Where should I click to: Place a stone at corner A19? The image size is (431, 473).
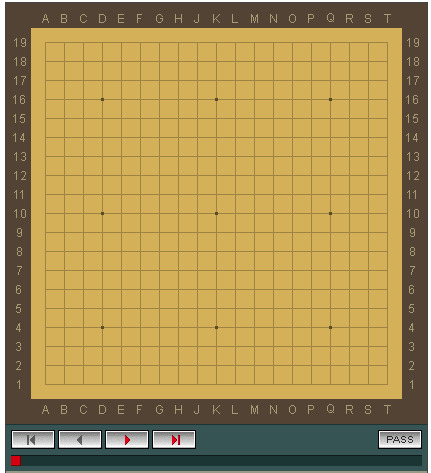[45, 42]
